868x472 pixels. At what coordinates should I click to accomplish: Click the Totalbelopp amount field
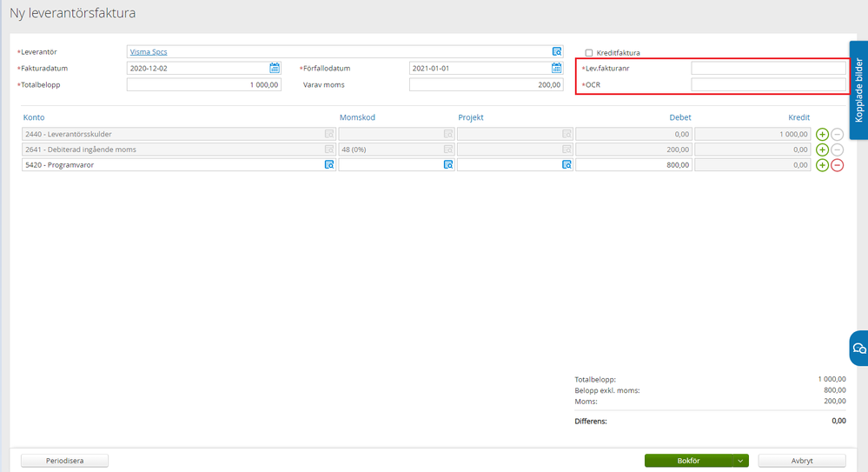(x=204, y=85)
